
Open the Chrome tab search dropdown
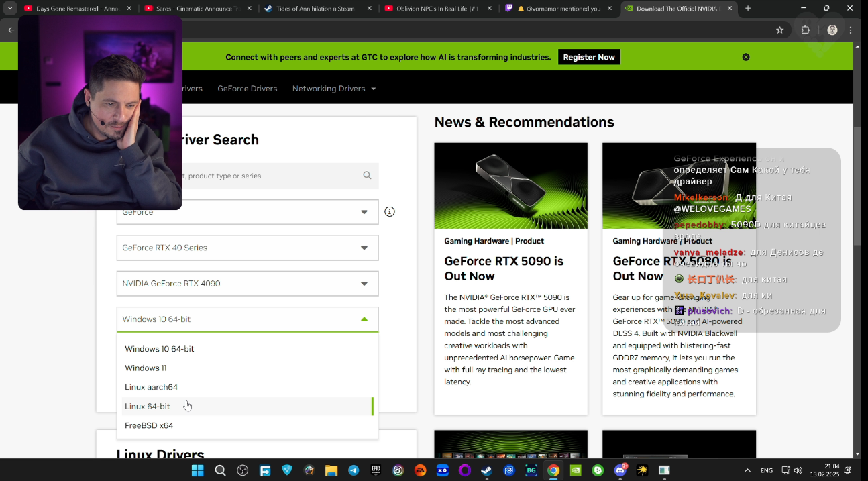pyautogui.click(x=10, y=9)
